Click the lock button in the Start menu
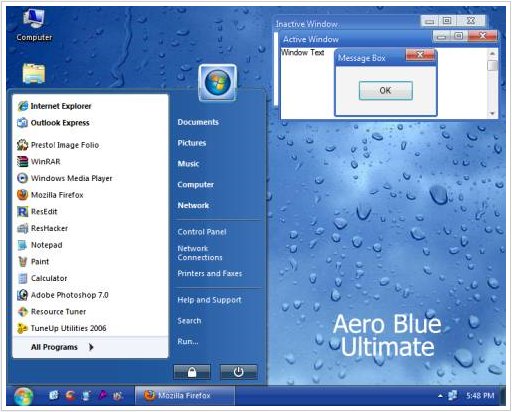 point(192,372)
